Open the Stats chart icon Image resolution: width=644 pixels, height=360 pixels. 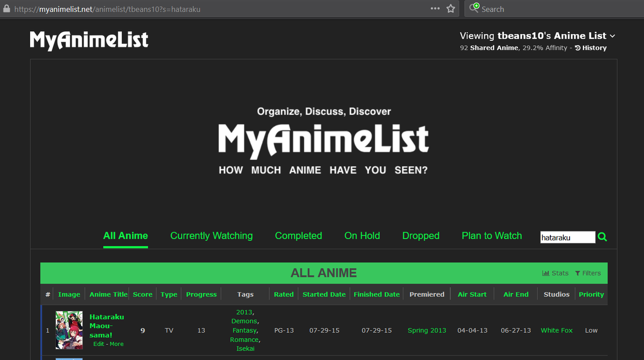pyautogui.click(x=555, y=273)
